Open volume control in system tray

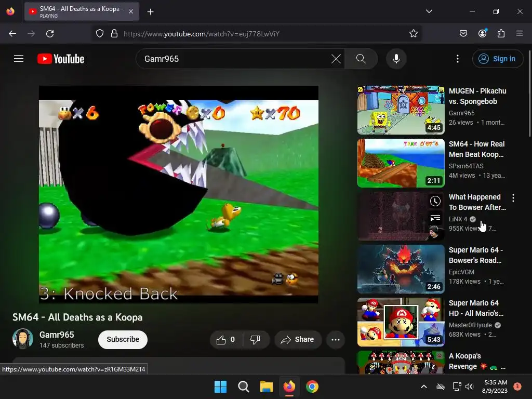[x=469, y=387]
